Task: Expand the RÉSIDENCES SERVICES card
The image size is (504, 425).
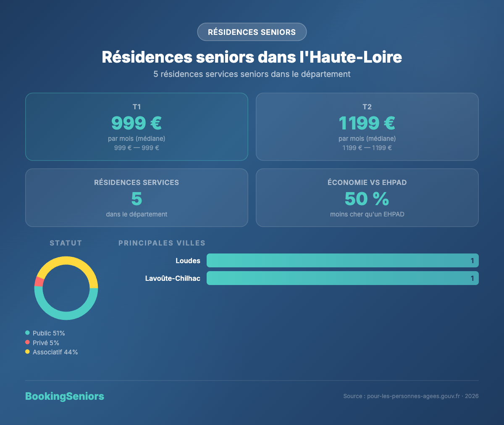Action: [x=136, y=198]
